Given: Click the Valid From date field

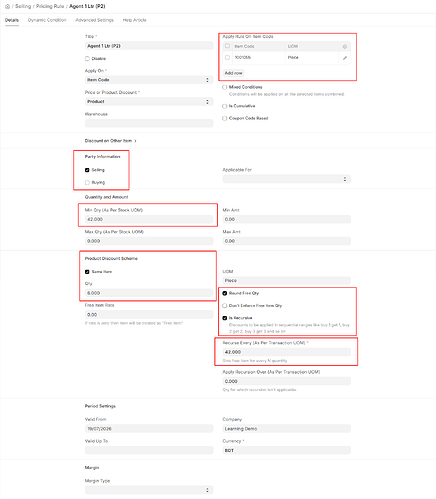Looking at the screenshot, I should coord(149,429).
